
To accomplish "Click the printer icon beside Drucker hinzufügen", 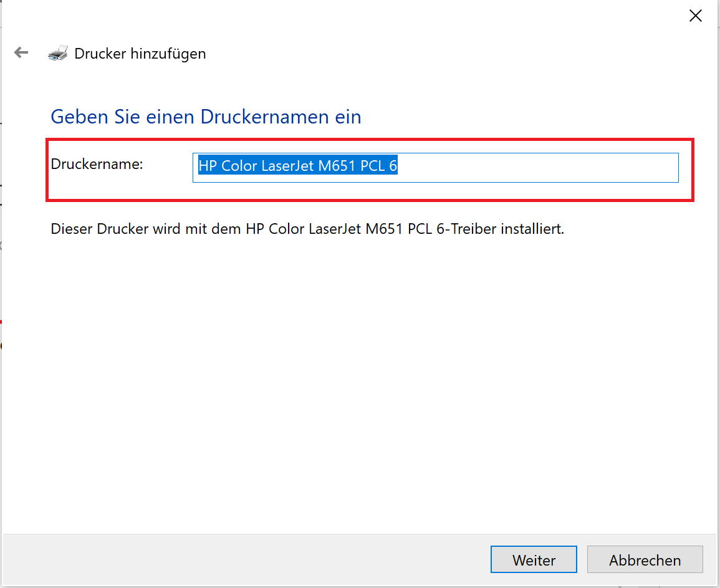I will pyautogui.click(x=58, y=53).
